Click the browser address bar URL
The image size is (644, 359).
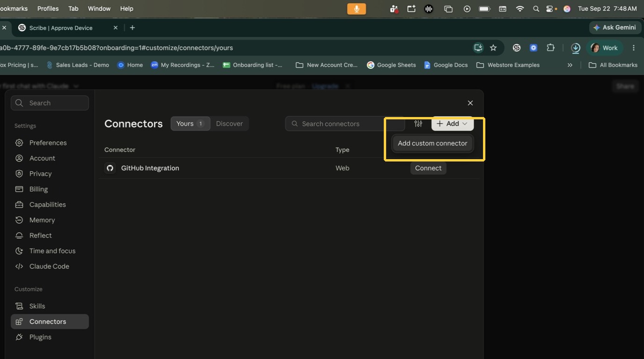coord(117,48)
